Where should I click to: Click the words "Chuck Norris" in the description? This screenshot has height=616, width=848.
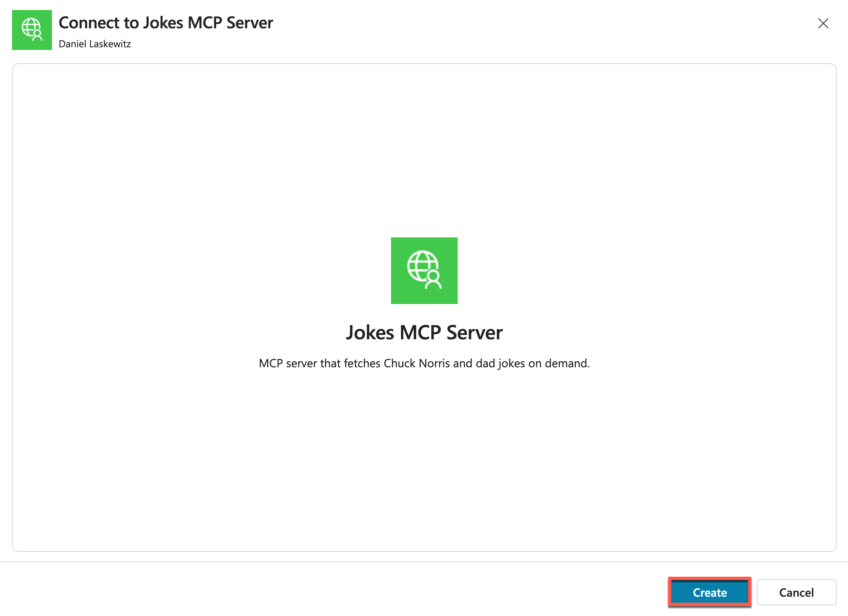click(x=417, y=363)
